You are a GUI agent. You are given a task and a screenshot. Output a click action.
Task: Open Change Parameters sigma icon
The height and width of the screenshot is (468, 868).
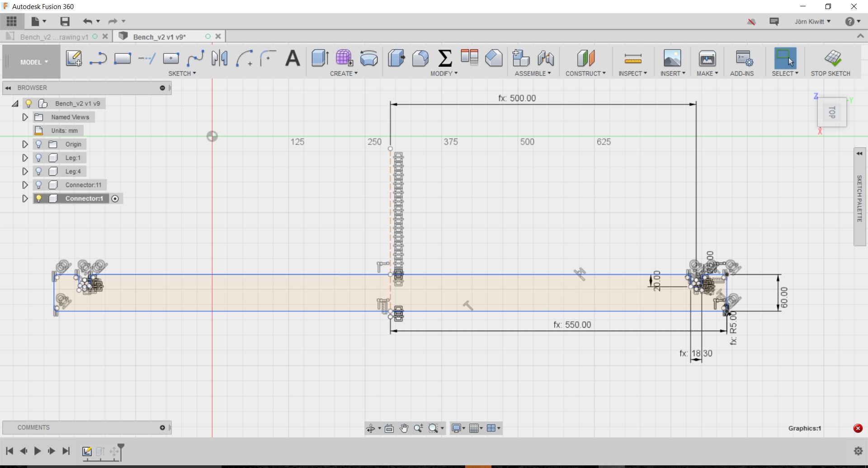tap(445, 58)
